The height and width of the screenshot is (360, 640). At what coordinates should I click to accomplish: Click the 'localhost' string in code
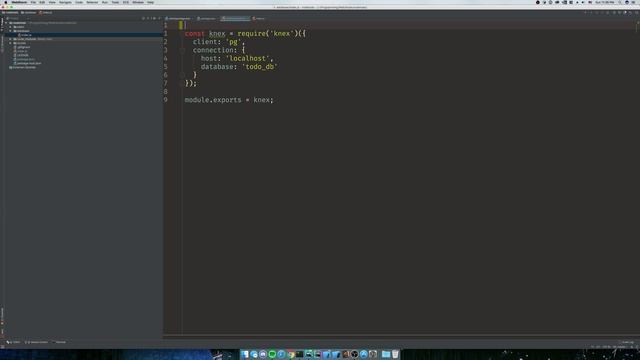tap(247, 58)
